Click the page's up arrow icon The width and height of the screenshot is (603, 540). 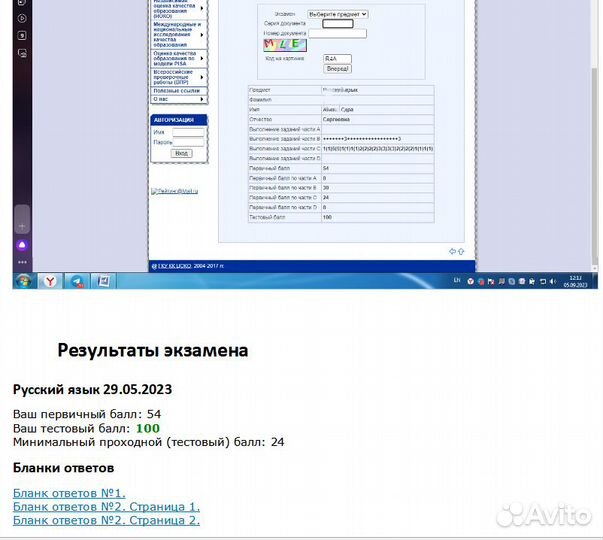pos(461,252)
